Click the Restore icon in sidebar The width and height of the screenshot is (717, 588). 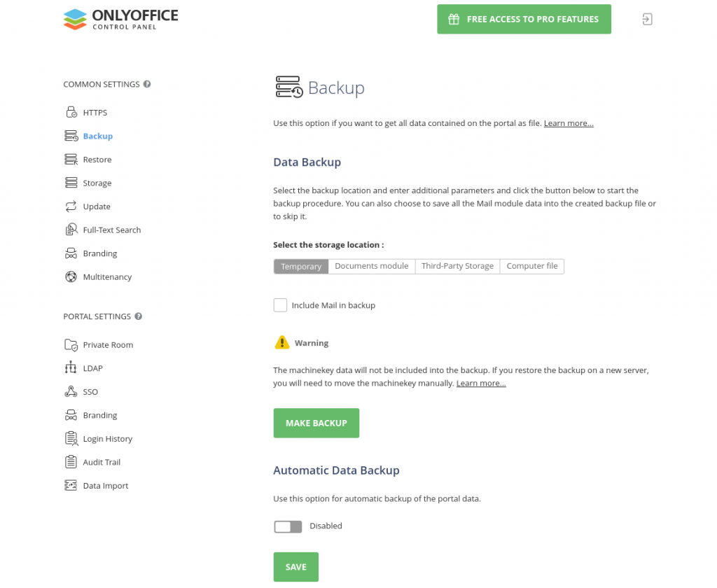tap(71, 160)
